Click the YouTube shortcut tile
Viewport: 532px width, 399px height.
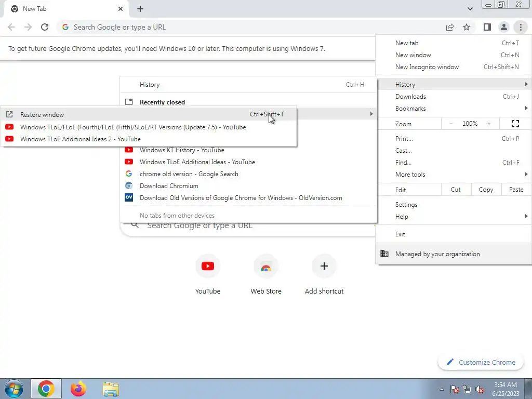[x=208, y=274]
